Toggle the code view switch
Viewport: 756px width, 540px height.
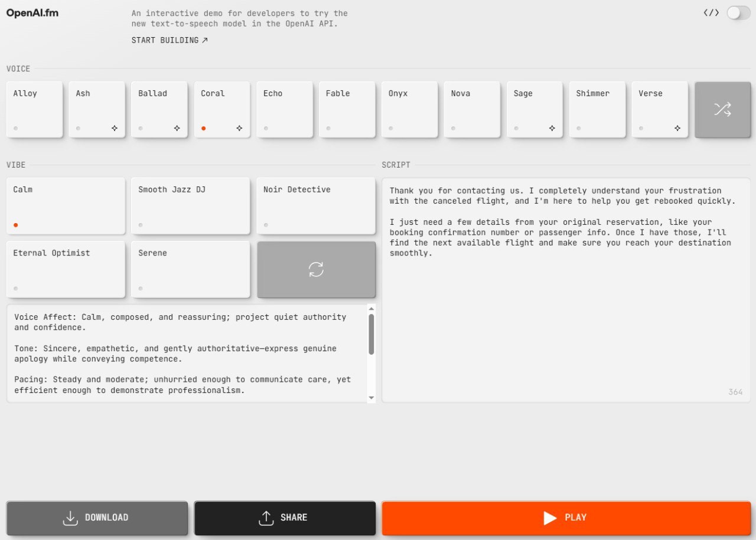click(738, 12)
